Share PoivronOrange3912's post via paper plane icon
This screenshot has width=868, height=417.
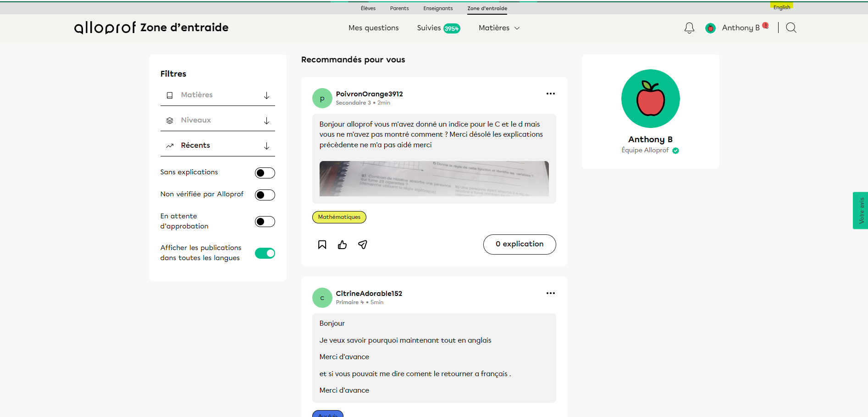pos(363,245)
